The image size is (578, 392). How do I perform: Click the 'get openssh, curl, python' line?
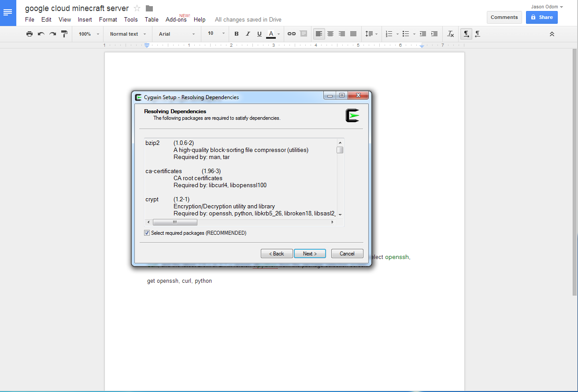[x=179, y=281]
